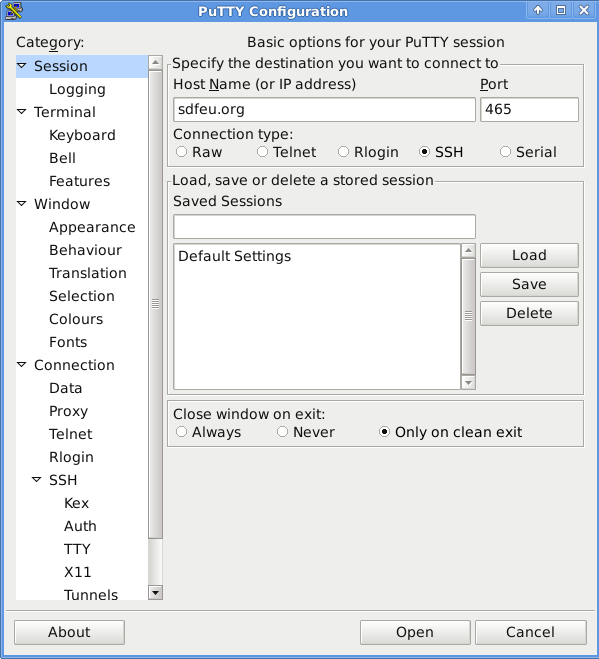Open the Tunnels category
Image resolution: width=599 pixels, height=659 pixels.
(x=91, y=594)
